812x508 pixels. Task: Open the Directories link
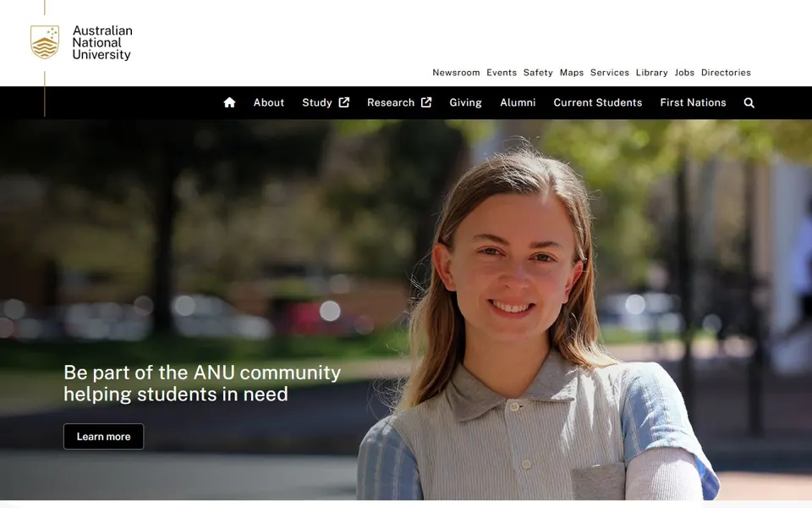[726, 73]
